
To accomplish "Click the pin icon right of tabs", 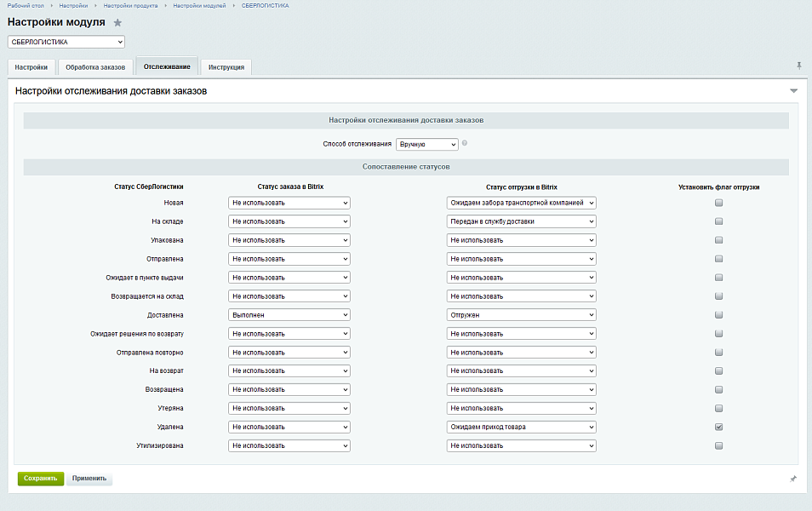I will pos(798,66).
